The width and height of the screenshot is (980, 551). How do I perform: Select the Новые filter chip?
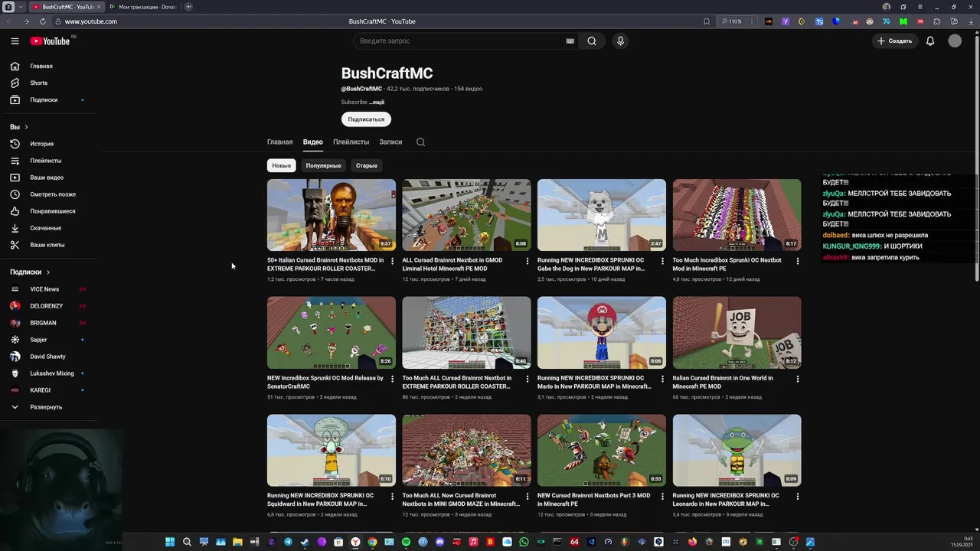(x=281, y=165)
